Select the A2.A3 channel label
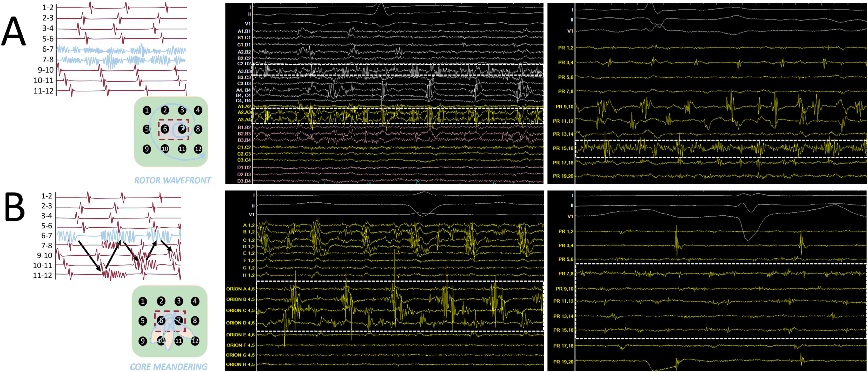The height and width of the screenshot is (372, 868). pyautogui.click(x=244, y=112)
